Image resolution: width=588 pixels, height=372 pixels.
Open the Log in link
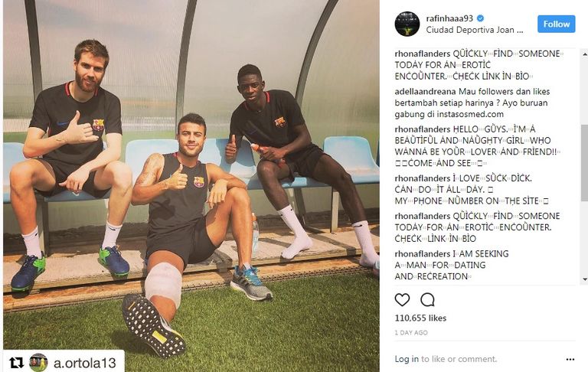tap(407, 359)
